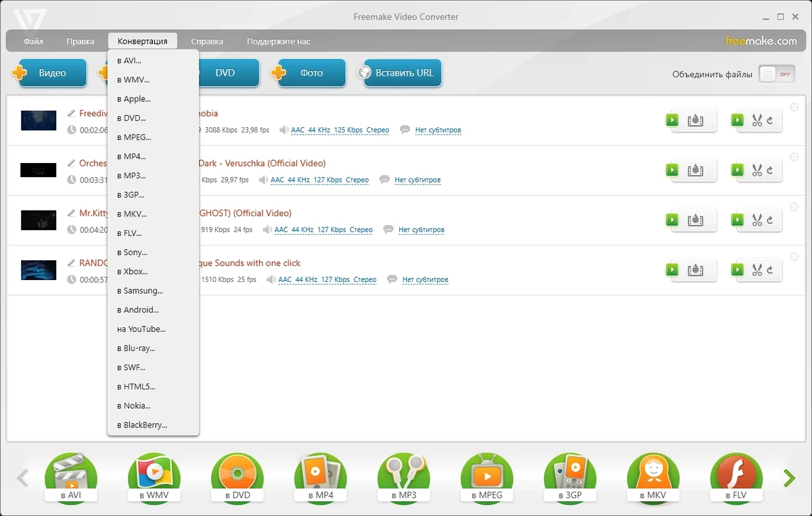Open the 'Справка' menu
812x516 pixels.
[207, 41]
